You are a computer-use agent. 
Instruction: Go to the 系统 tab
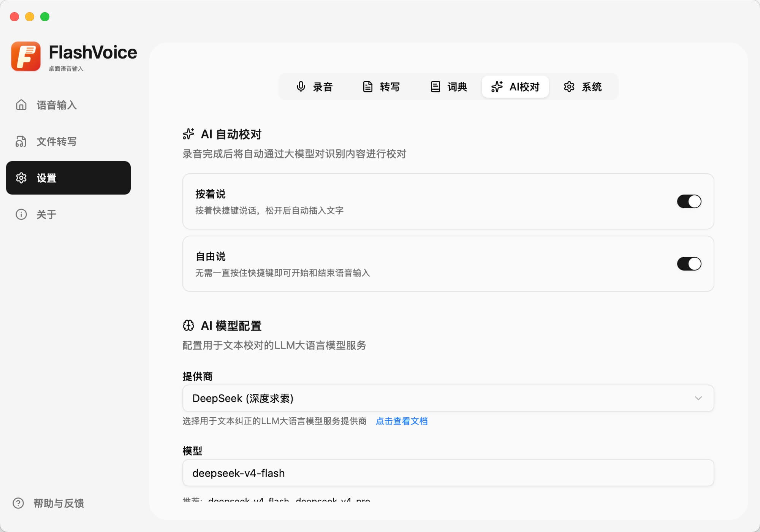click(583, 87)
